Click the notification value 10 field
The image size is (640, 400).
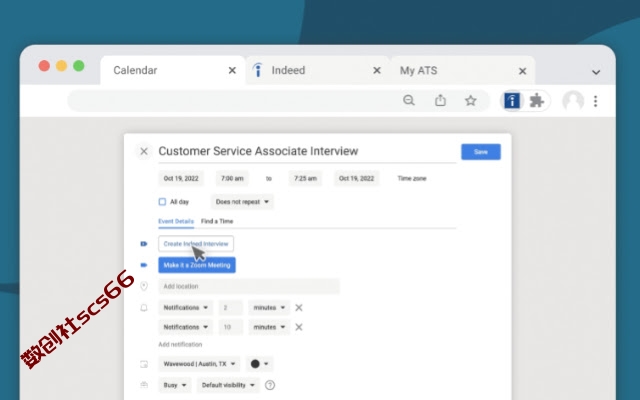(231, 327)
